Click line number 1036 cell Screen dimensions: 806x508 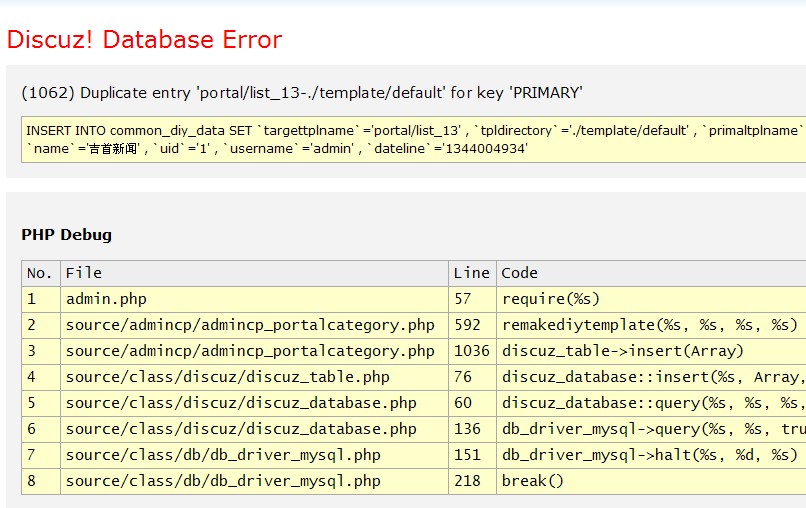(x=472, y=351)
